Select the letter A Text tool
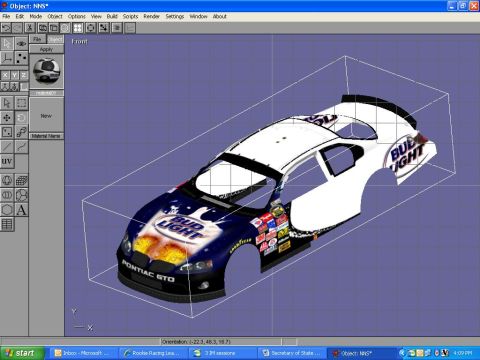480x360 pixels. click(21, 210)
